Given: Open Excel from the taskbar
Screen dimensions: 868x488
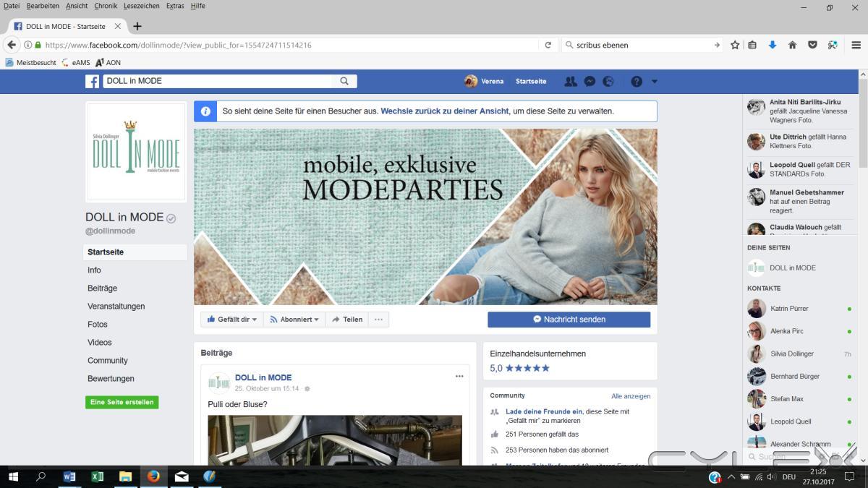Looking at the screenshot, I should [98, 477].
